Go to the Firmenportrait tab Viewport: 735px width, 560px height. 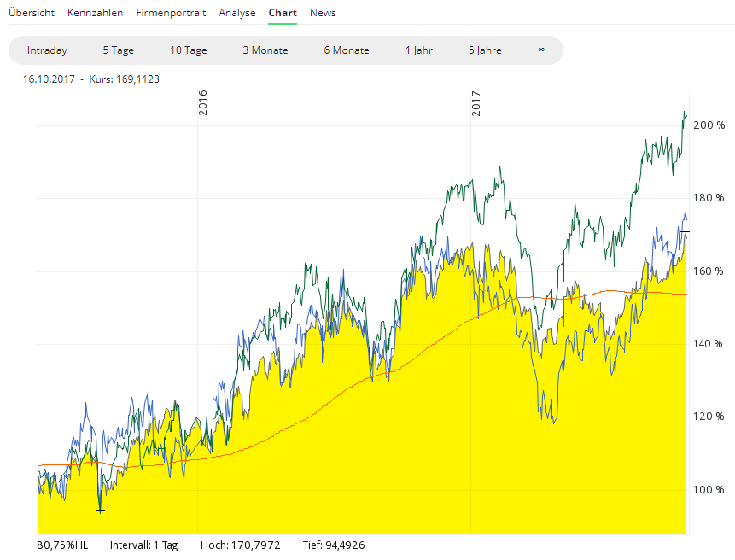(x=171, y=13)
